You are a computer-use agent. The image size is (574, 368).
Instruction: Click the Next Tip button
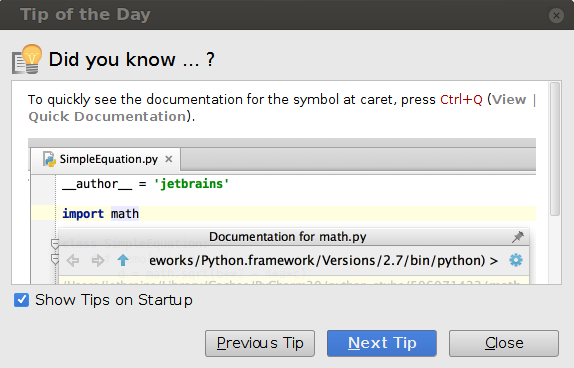tap(382, 343)
